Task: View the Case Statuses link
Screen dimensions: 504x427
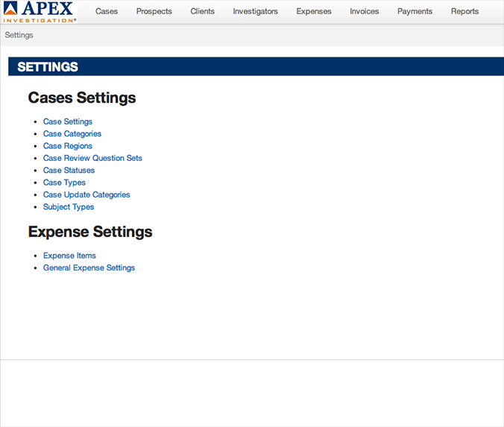Action: coord(69,171)
